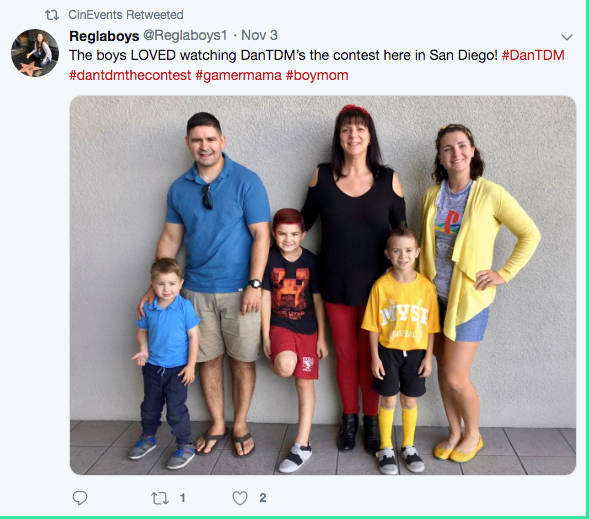
Task: Follow the #DanTDM hashtag
Action: pyautogui.click(x=533, y=55)
